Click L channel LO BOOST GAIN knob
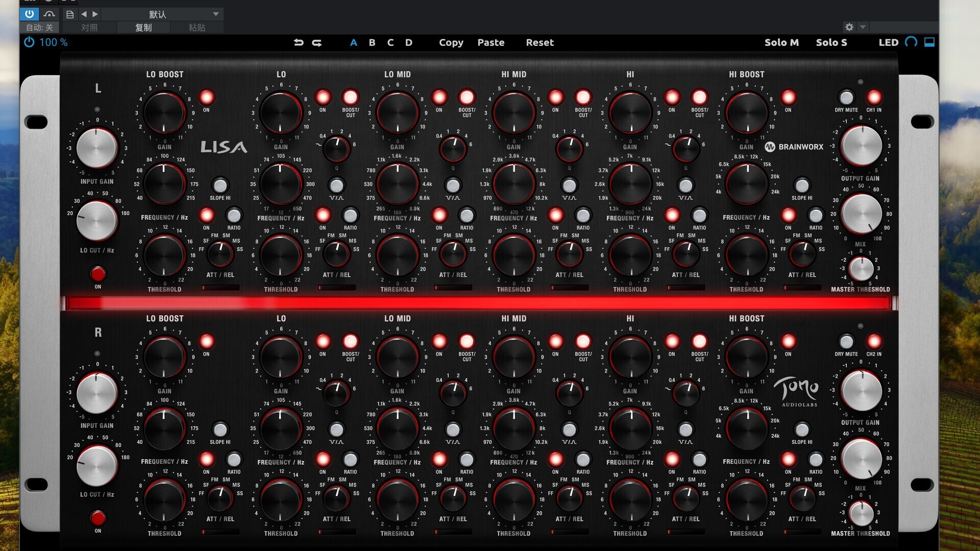 pos(164,113)
